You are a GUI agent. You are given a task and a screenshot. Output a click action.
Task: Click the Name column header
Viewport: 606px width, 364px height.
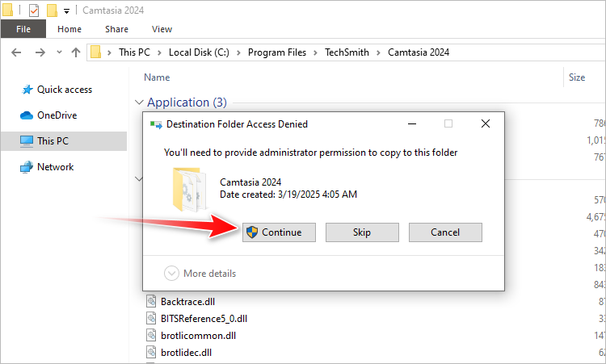click(157, 77)
